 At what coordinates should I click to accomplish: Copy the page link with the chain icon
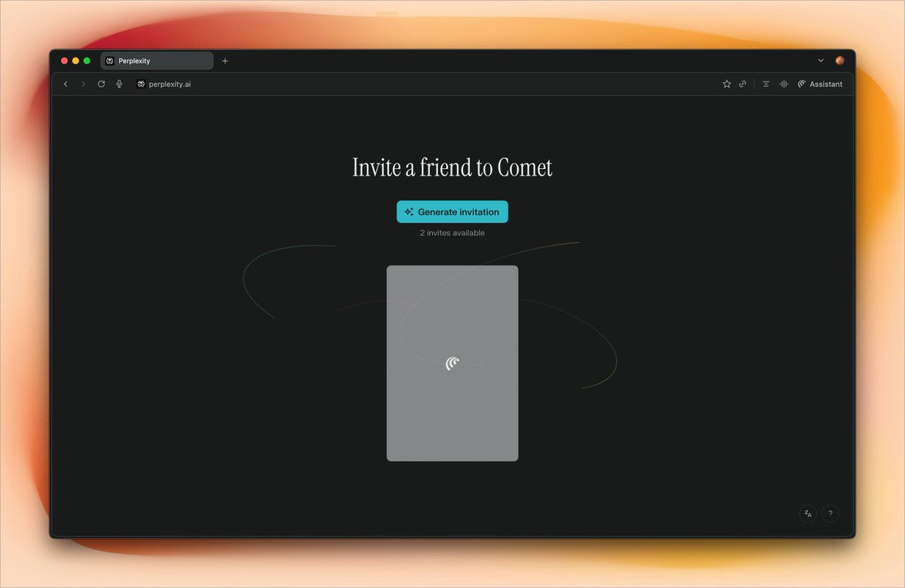(x=743, y=84)
